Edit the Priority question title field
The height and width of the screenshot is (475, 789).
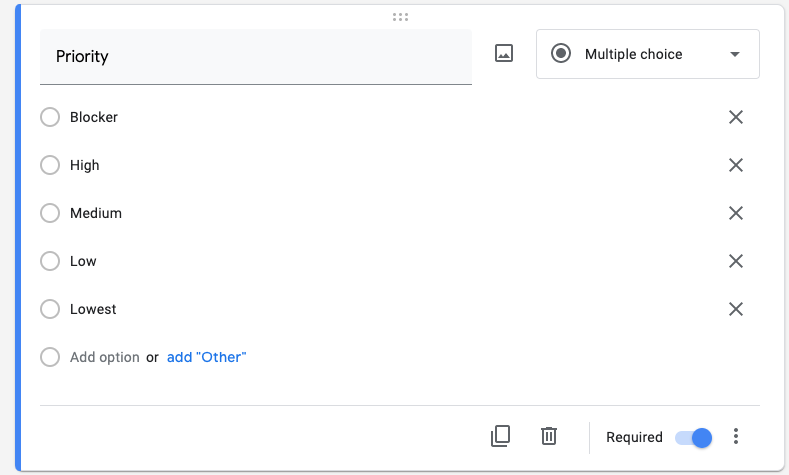pyautogui.click(x=256, y=57)
